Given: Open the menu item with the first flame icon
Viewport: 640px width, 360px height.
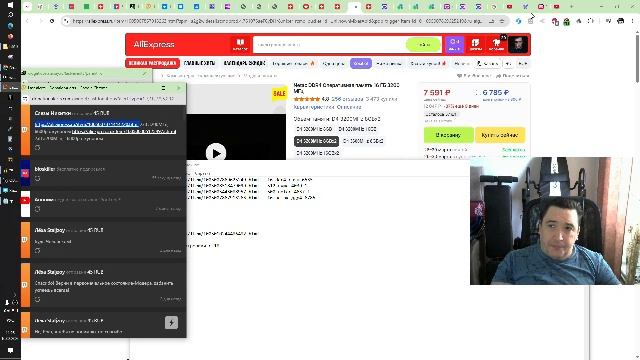Looking at the screenshot, I should coord(293,64).
